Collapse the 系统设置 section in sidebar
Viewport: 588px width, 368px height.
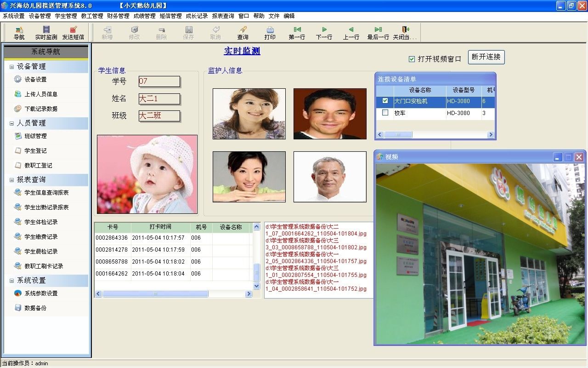[x=11, y=281]
